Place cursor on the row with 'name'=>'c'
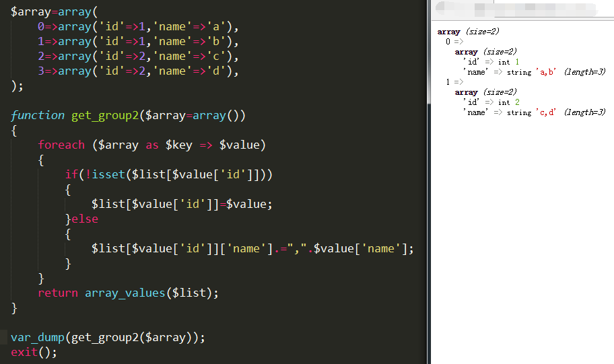Screen dimensions: 614x364 tap(138, 57)
